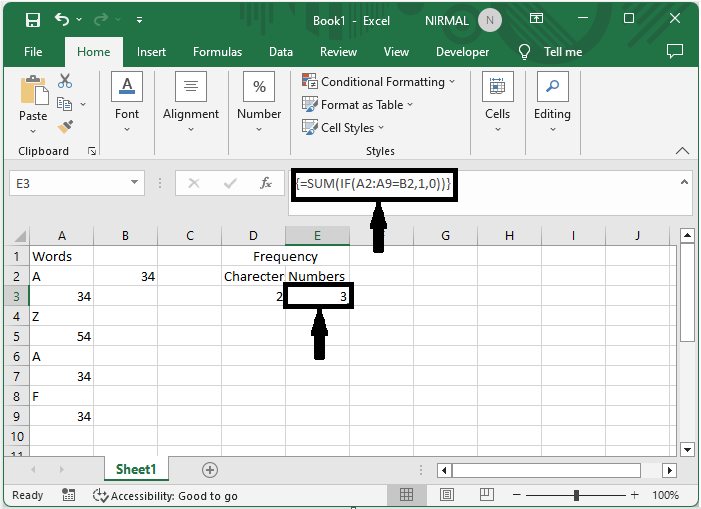Screen dimensions: 701x509
Task: Open Format as Table menu
Action: click(x=357, y=105)
